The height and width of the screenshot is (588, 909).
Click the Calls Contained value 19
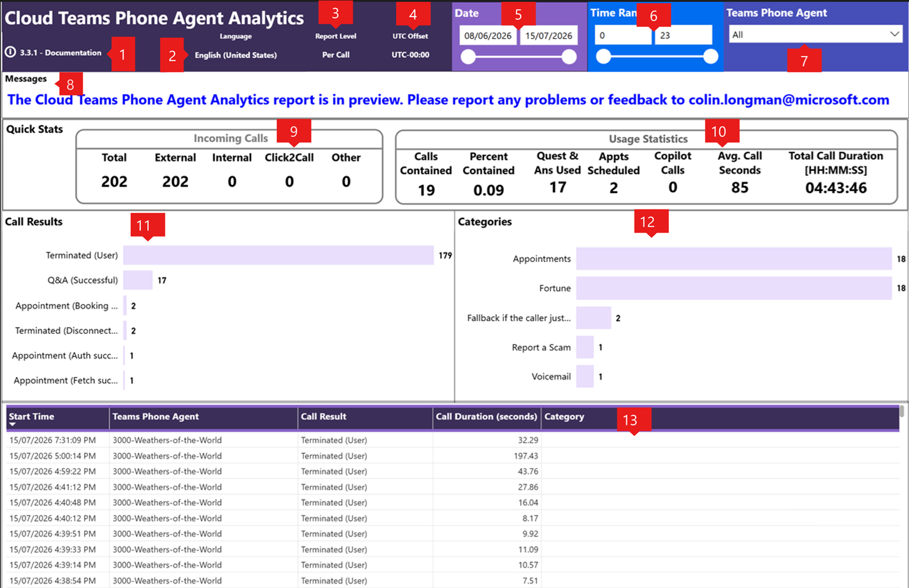[x=426, y=190]
